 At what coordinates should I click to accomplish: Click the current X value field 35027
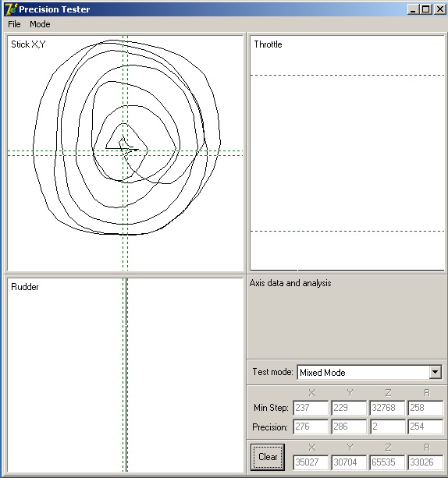311,462
